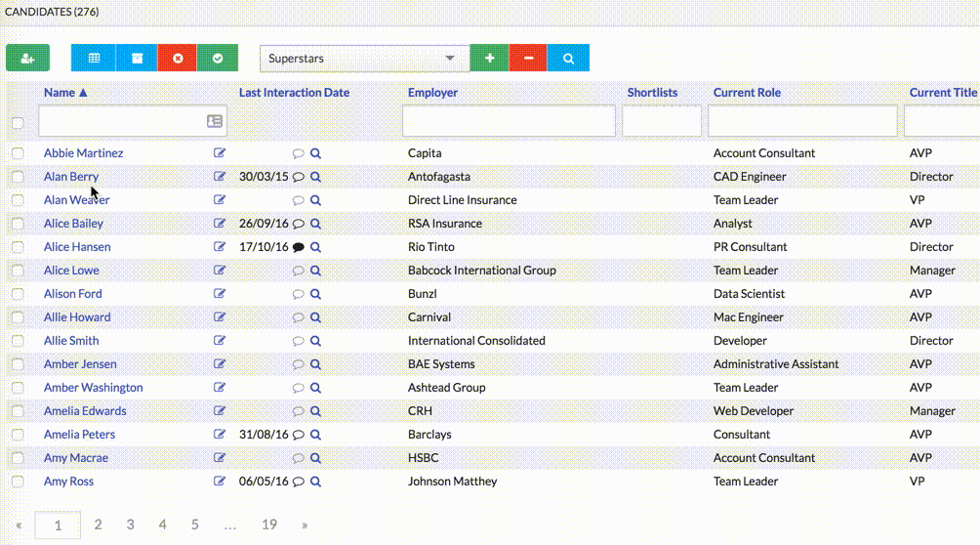The image size is (980, 545).
Task: Tick the checkbox for Abbie Martinez
Action: click(x=18, y=153)
